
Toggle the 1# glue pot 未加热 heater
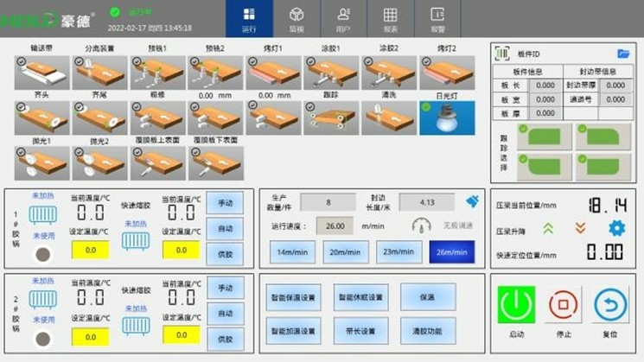point(42,214)
